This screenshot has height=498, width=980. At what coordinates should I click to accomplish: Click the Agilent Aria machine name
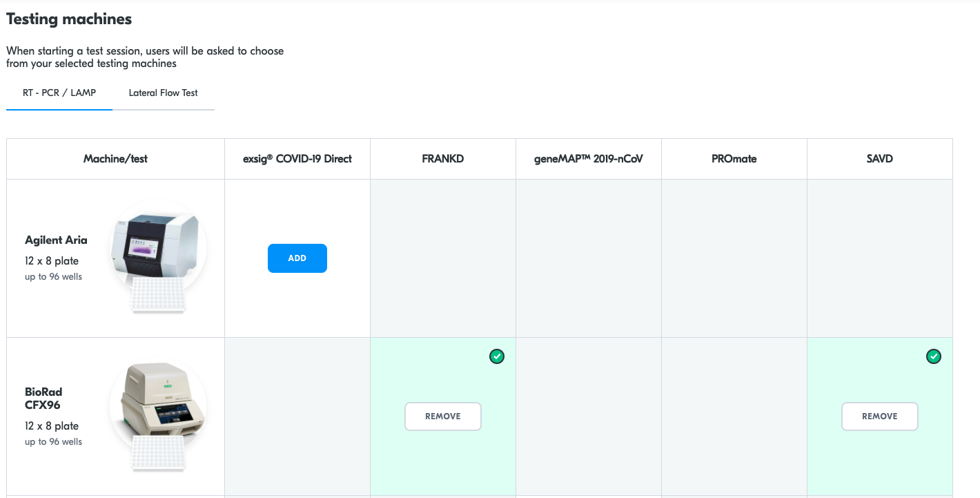click(x=56, y=240)
